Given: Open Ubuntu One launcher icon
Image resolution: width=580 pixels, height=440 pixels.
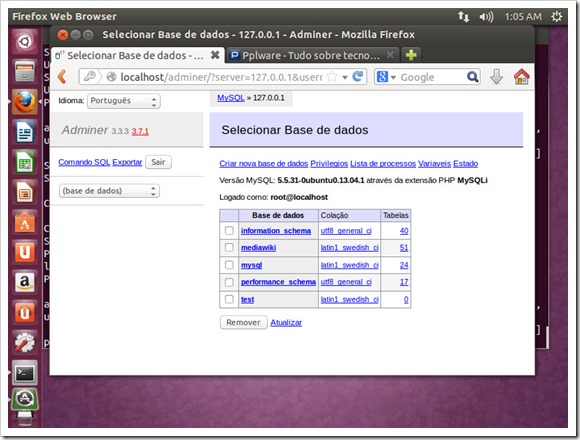Looking at the screenshot, I should tap(25, 252).
